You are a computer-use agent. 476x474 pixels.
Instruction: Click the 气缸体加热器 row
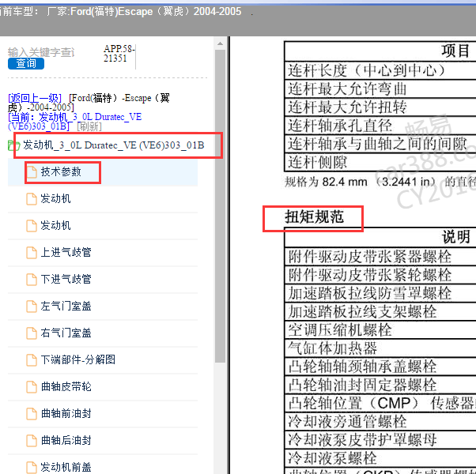(x=380, y=348)
